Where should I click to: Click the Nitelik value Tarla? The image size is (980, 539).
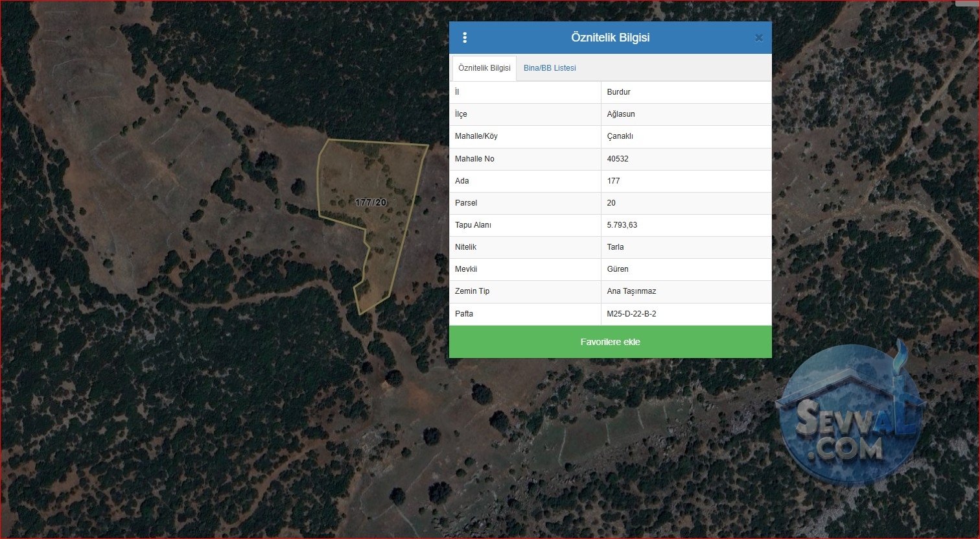[x=615, y=247]
